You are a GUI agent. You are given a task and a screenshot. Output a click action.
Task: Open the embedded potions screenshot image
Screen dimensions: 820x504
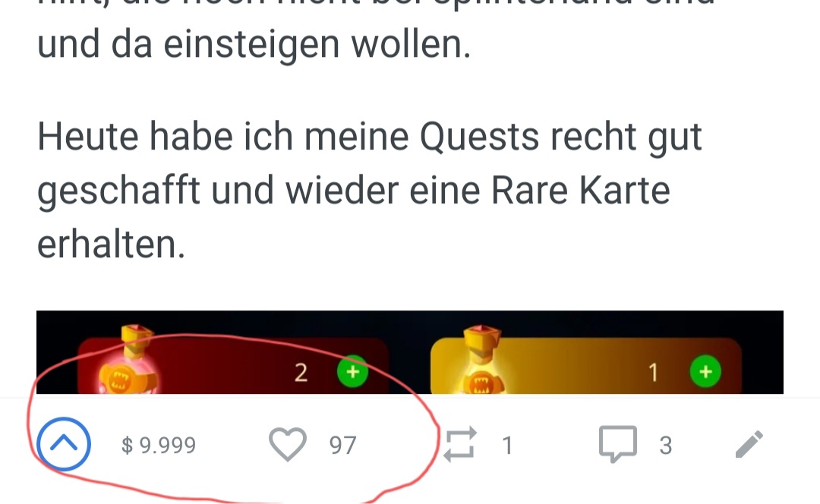(x=410, y=352)
